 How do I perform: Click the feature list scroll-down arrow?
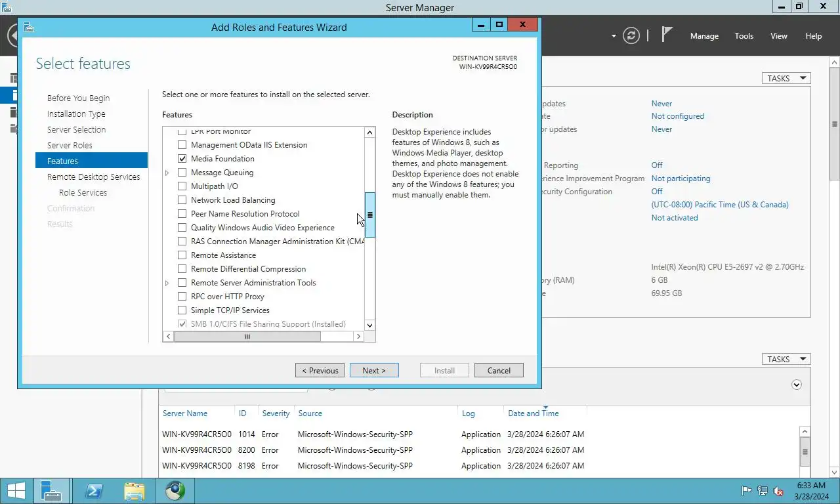[369, 325]
